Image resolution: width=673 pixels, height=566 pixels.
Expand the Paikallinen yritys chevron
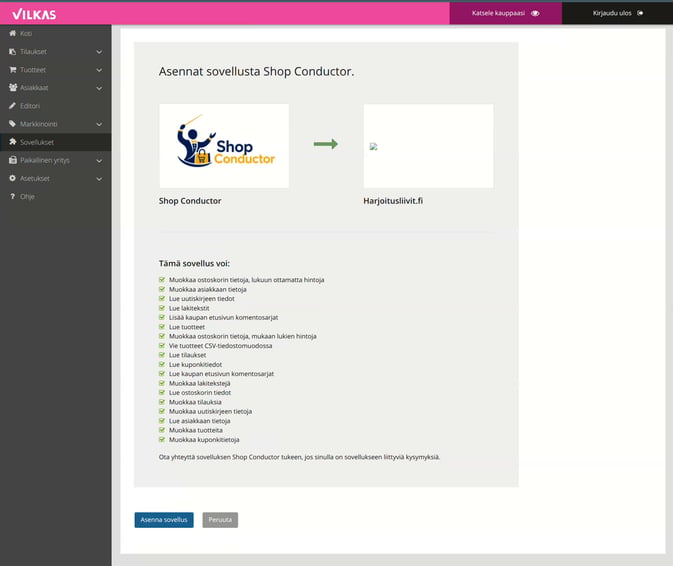(x=99, y=160)
